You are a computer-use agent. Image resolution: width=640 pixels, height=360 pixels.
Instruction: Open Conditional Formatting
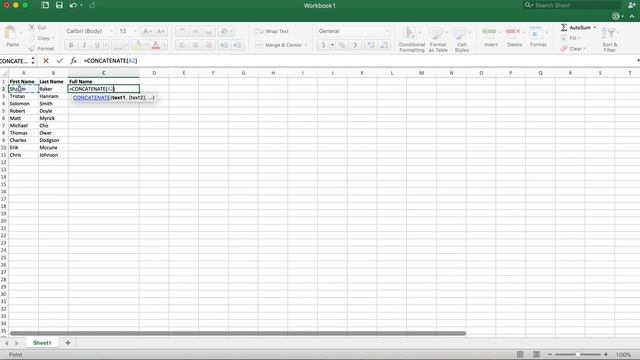tap(412, 39)
